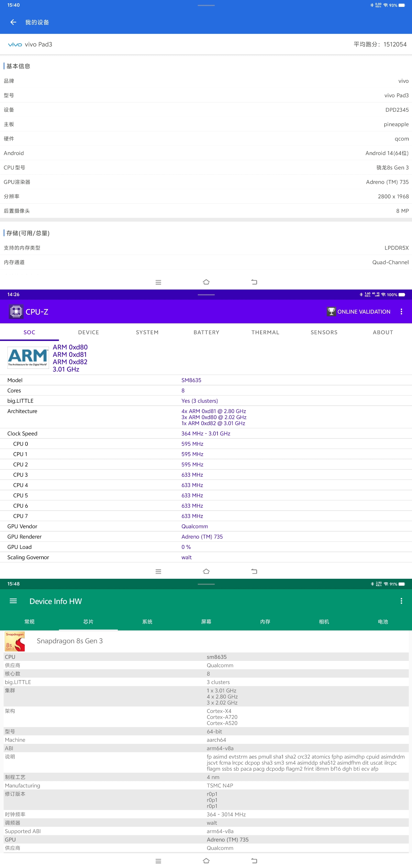Select the SOC tab in CPU-Z
The height and width of the screenshot is (868, 412).
tap(29, 332)
